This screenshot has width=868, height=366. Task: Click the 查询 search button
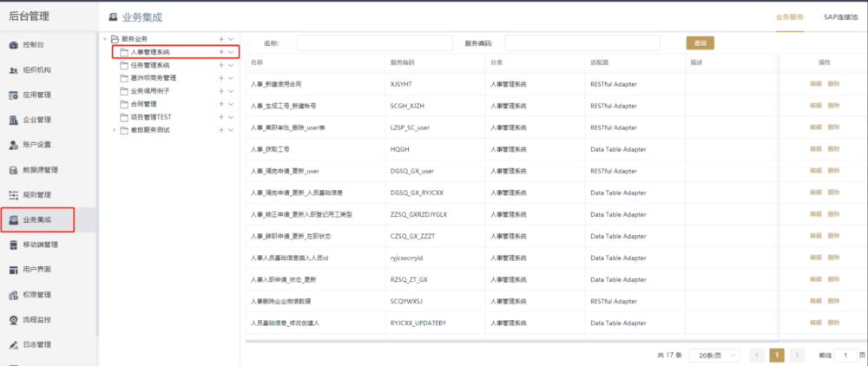pyautogui.click(x=700, y=42)
